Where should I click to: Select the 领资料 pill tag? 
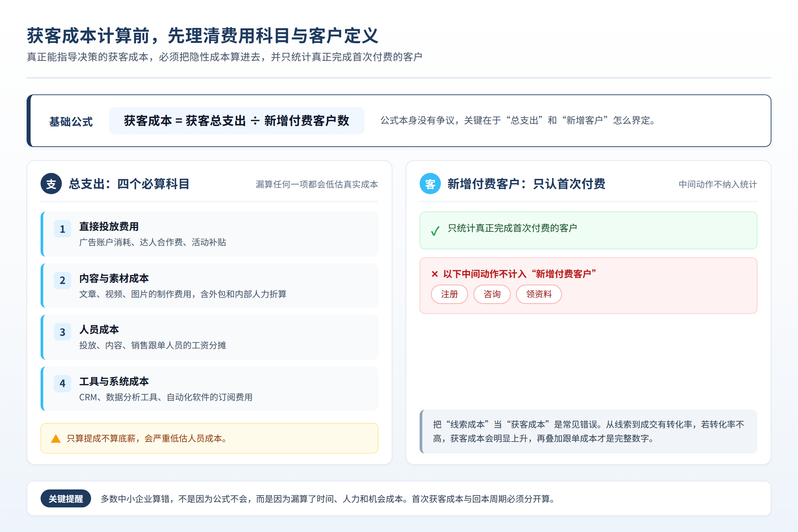(539, 294)
